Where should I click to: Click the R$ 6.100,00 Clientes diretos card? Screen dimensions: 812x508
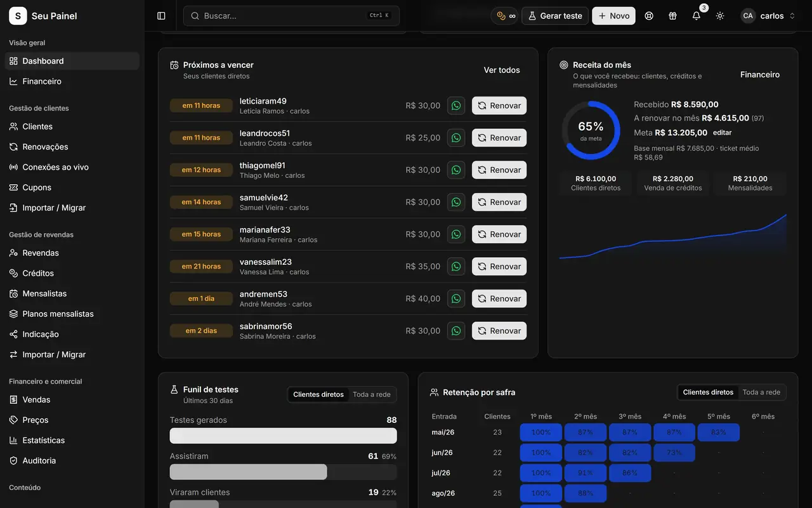[x=596, y=183]
